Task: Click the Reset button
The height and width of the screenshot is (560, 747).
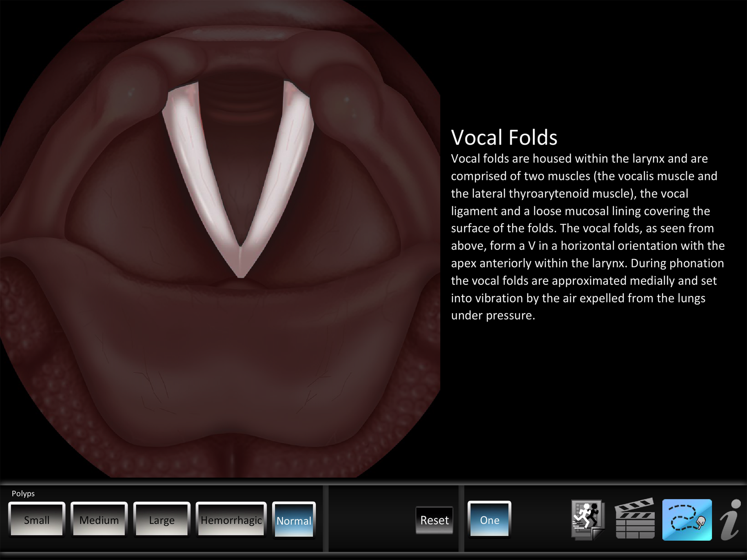Action: [x=434, y=520]
